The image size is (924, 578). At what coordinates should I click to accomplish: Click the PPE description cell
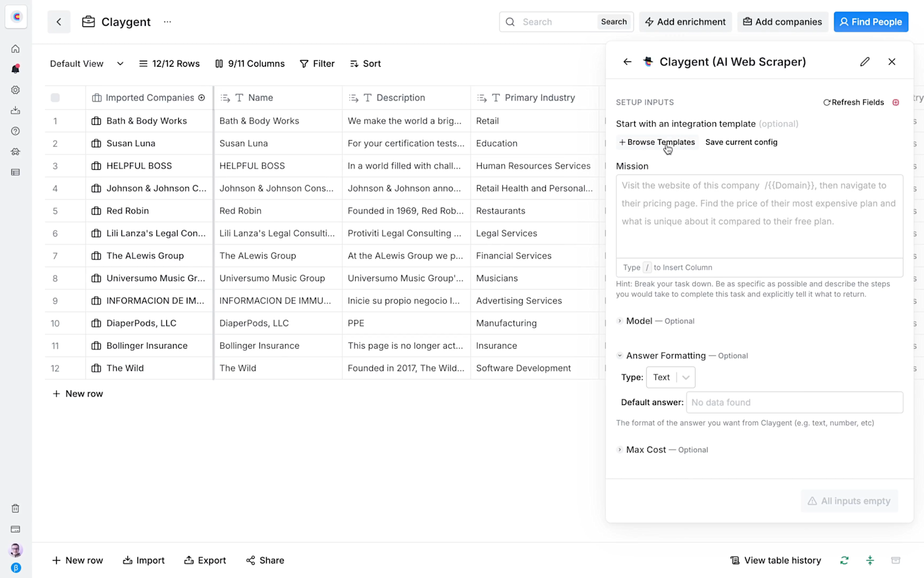pos(406,323)
